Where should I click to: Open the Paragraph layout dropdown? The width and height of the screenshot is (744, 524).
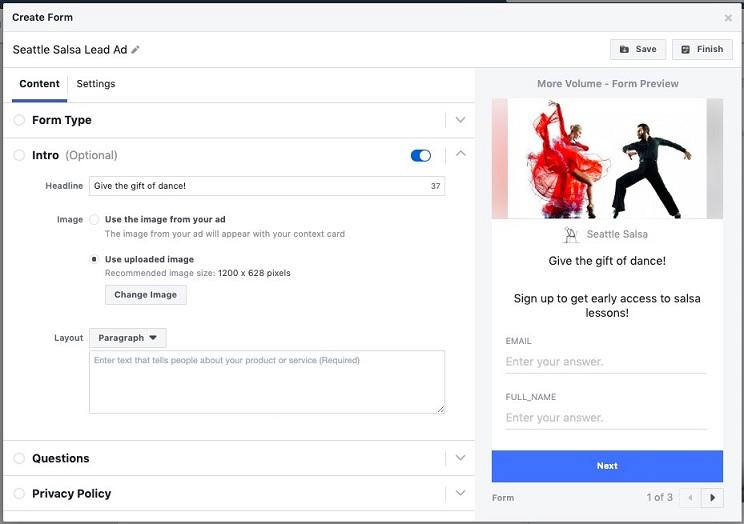point(128,338)
